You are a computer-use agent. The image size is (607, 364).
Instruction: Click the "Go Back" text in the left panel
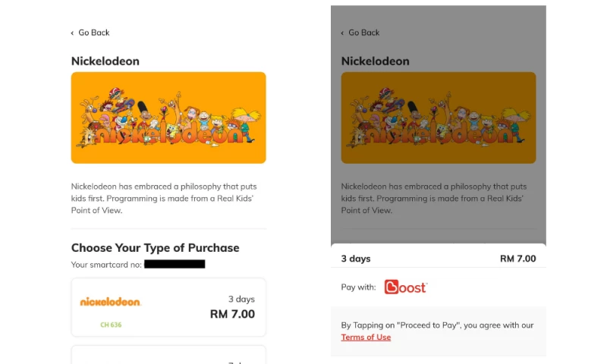coord(94,33)
